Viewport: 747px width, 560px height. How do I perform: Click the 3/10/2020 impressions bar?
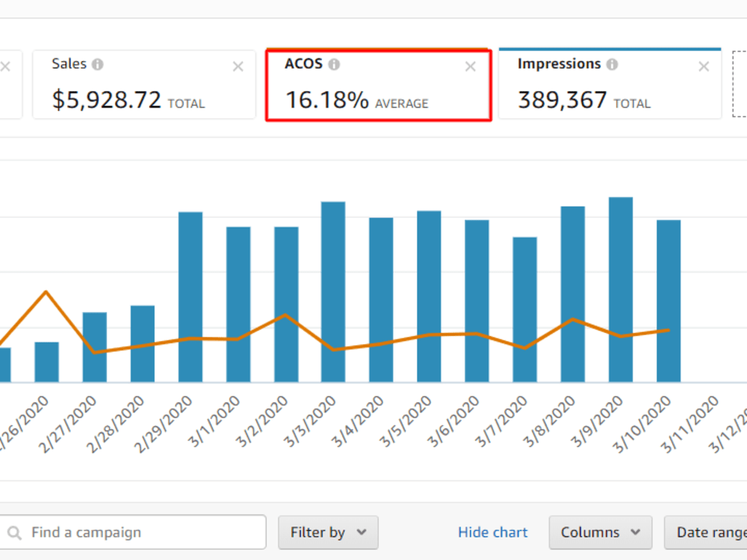669,301
